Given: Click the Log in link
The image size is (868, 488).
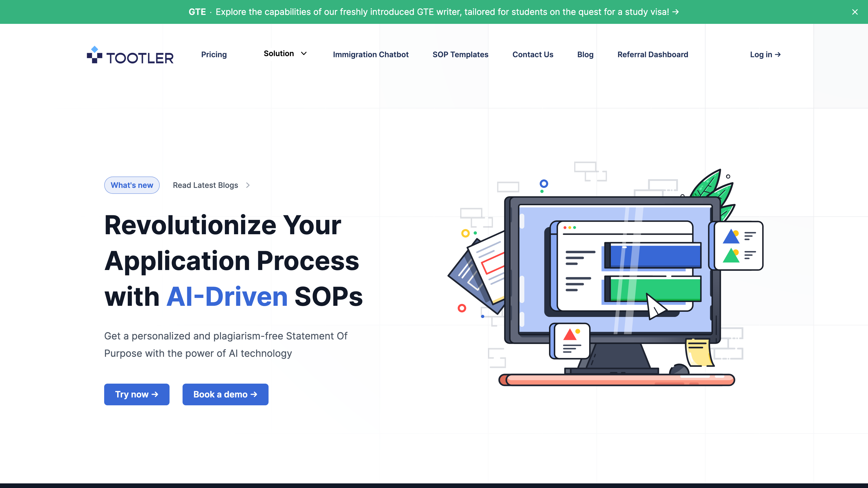Looking at the screenshot, I should [765, 54].
